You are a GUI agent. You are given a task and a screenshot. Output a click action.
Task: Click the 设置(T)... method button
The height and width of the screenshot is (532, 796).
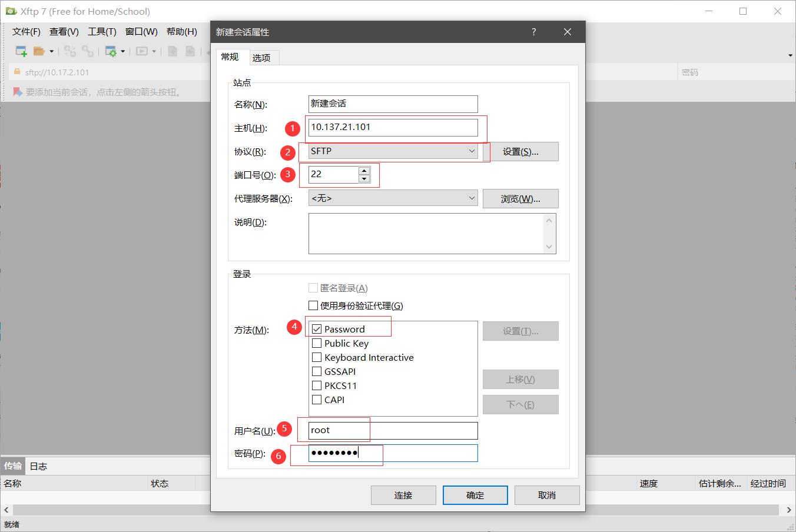(520, 331)
